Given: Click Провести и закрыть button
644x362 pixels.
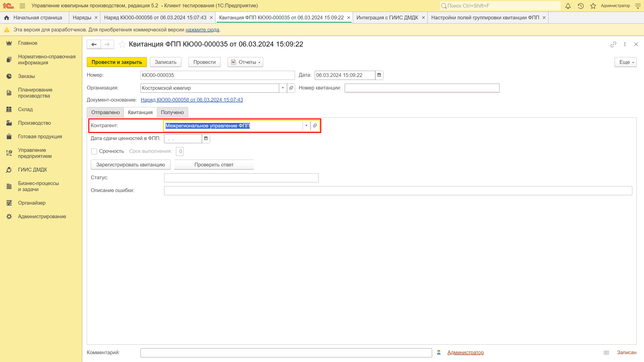Looking at the screenshot, I should (x=117, y=62).
